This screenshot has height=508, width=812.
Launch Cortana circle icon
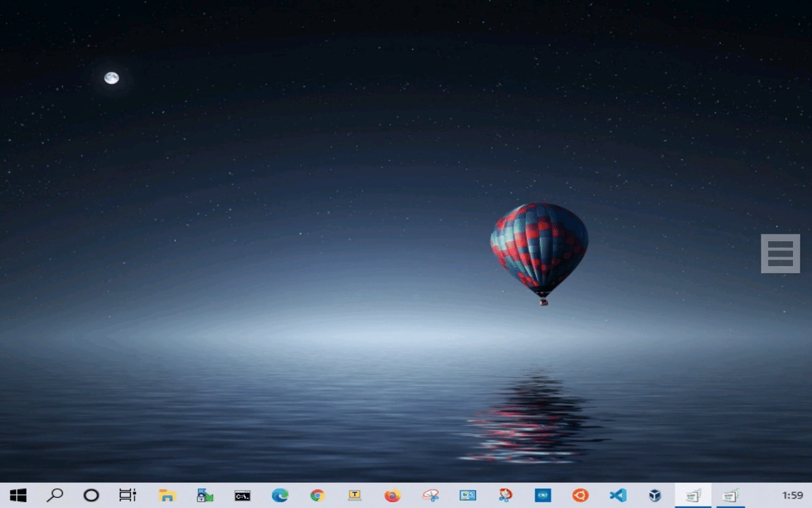[91, 496]
